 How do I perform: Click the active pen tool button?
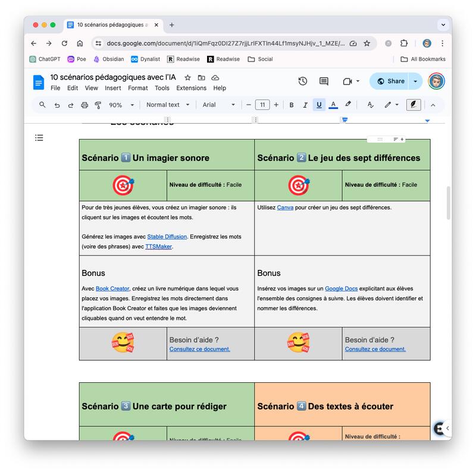(414, 105)
